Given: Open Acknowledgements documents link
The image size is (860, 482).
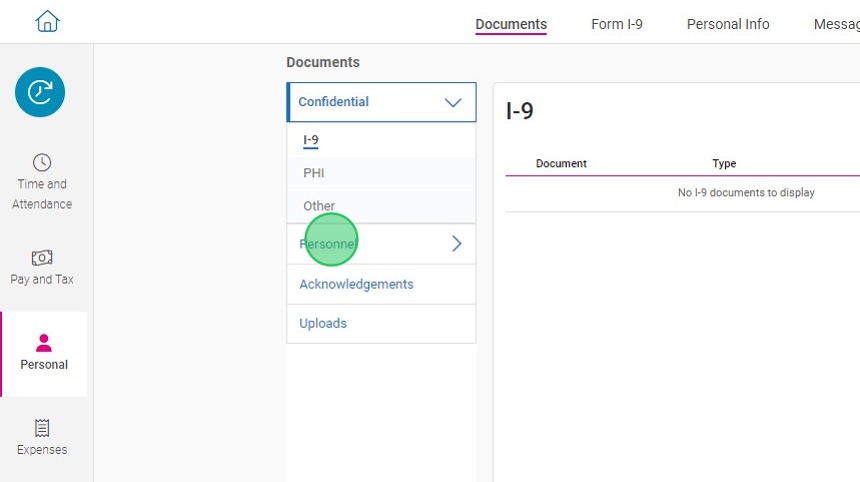Looking at the screenshot, I should (x=356, y=284).
